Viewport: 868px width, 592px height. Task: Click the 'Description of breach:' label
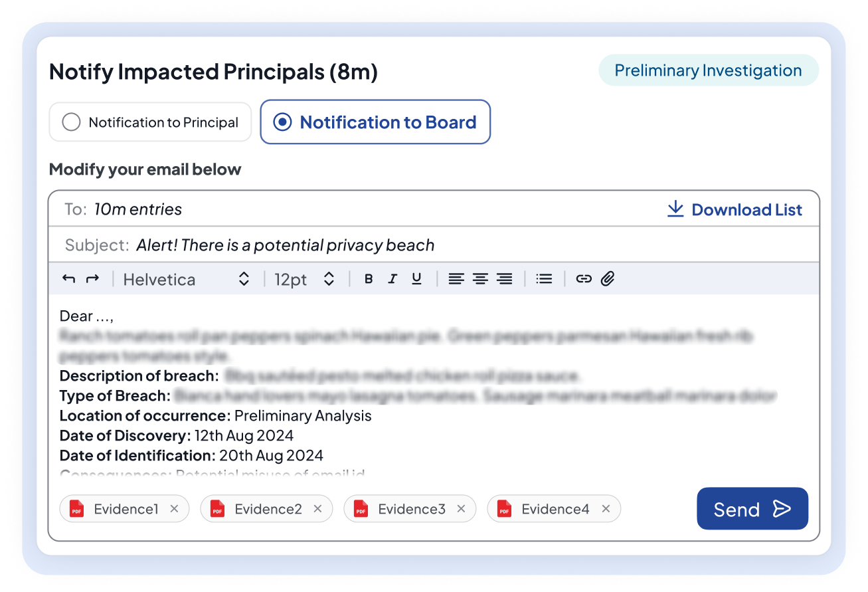[x=139, y=376]
